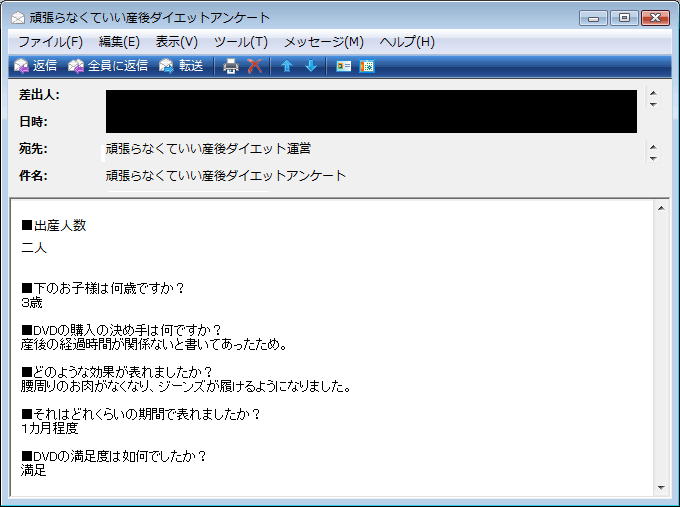Delete the message with red X icon

pos(255,66)
